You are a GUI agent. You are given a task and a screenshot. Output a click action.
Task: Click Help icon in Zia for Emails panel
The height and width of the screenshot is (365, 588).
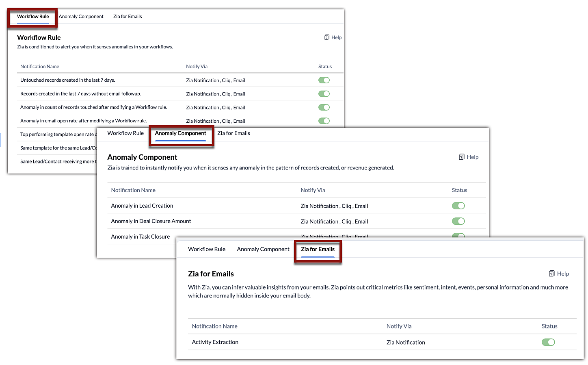551,274
